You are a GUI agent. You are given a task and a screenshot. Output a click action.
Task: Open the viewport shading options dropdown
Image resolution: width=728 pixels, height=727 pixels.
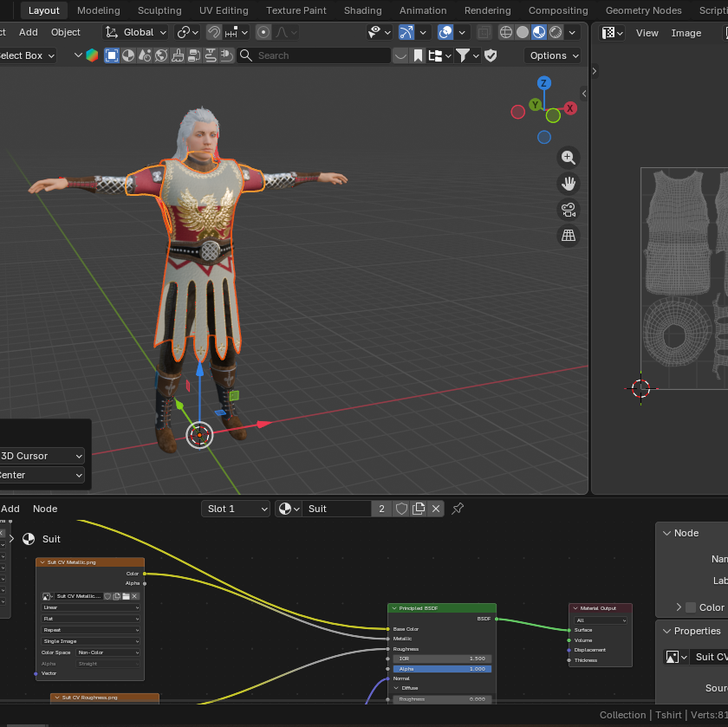coord(573,33)
